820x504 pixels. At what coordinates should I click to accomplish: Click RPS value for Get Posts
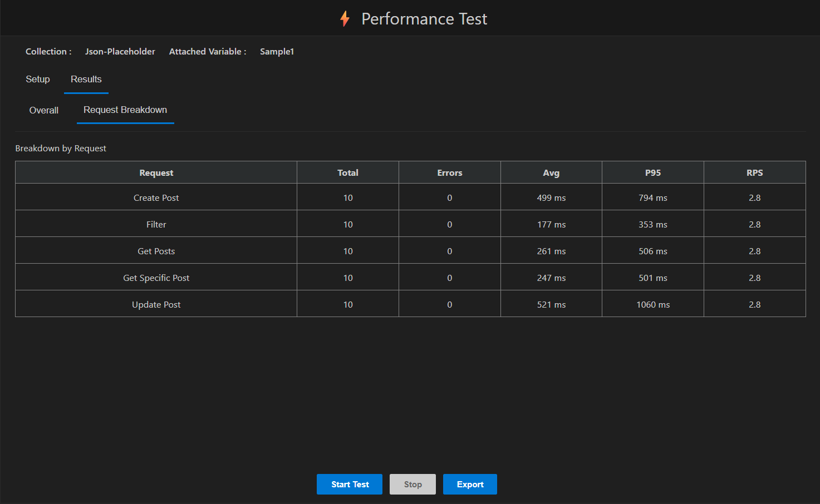pyautogui.click(x=755, y=251)
